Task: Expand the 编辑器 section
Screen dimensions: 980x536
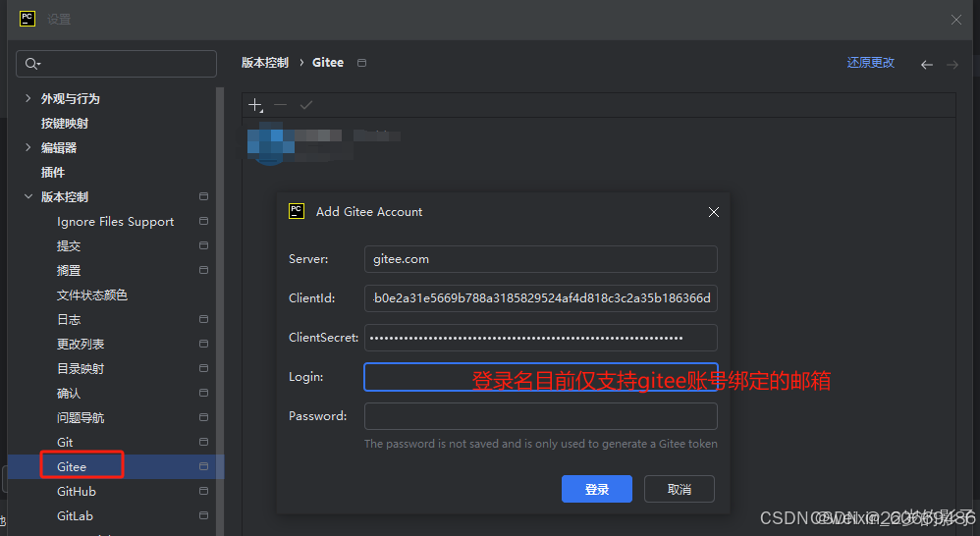Action: [x=27, y=147]
